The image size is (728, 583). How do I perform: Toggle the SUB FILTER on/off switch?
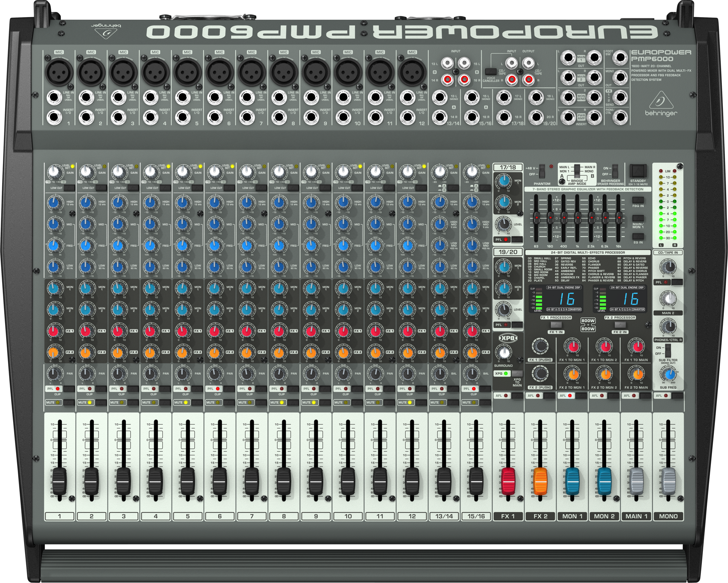point(668,350)
